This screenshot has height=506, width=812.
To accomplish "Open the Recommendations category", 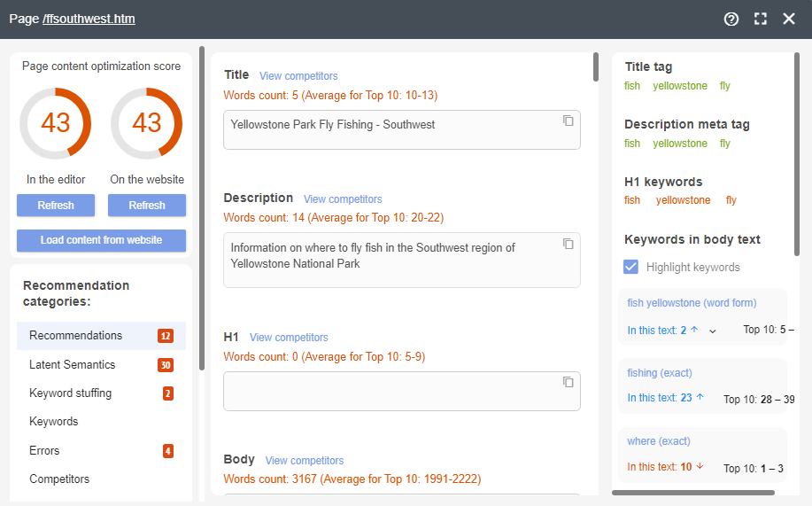I will click(x=76, y=336).
